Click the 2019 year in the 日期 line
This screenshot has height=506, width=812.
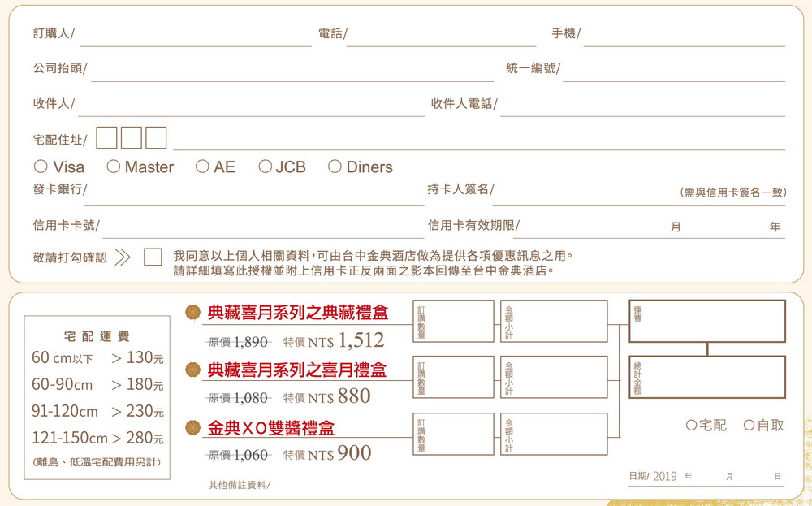[x=665, y=476]
